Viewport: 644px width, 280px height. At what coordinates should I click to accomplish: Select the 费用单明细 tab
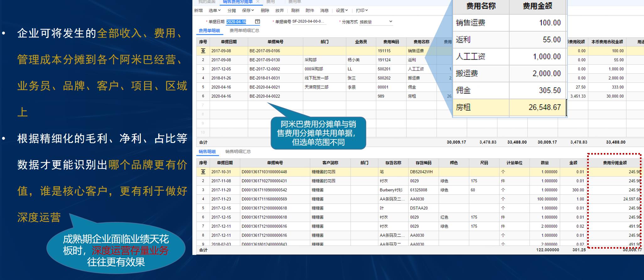pyautogui.click(x=209, y=31)
